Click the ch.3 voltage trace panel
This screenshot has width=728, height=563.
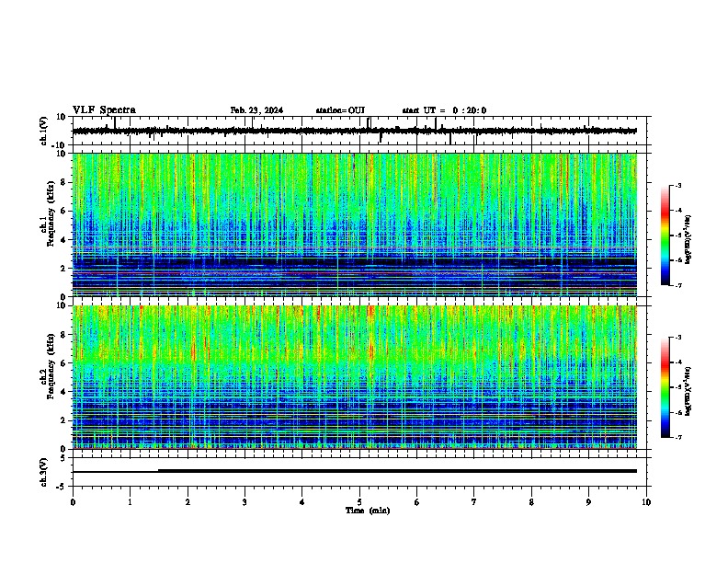point(358,472)
